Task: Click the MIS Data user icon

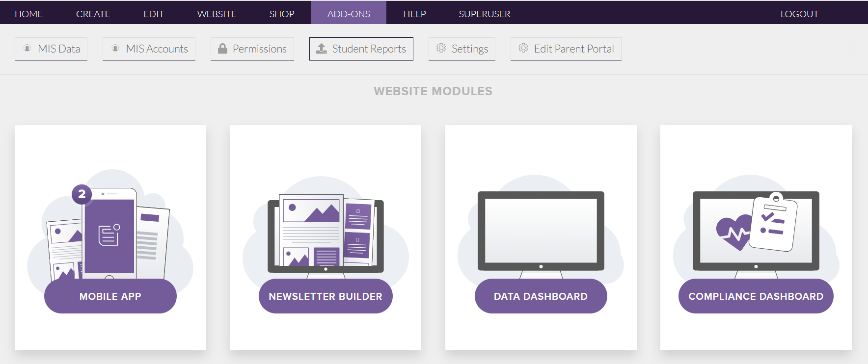Action: coord(27,48)
